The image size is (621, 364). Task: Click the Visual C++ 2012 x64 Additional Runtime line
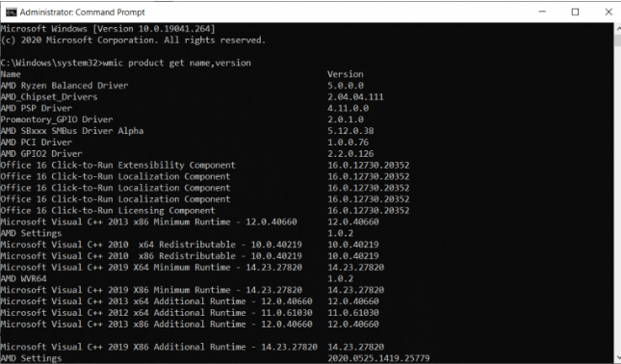point(156,313)
